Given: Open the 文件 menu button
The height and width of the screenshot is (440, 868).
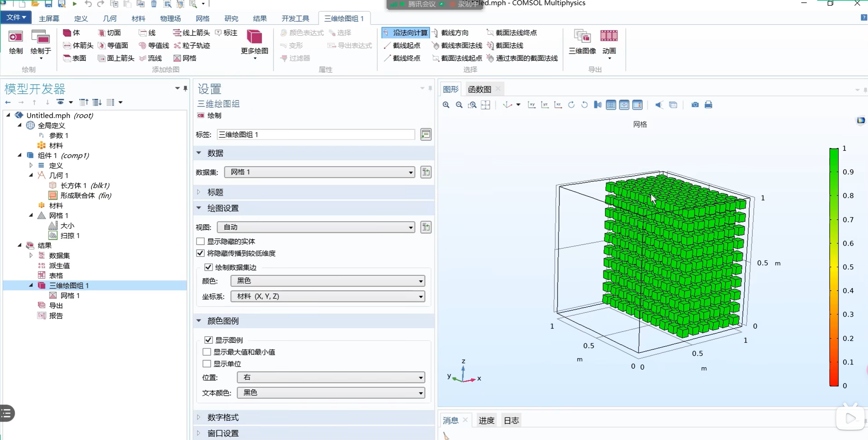Looking at the screenshot, I should (16, 17).
